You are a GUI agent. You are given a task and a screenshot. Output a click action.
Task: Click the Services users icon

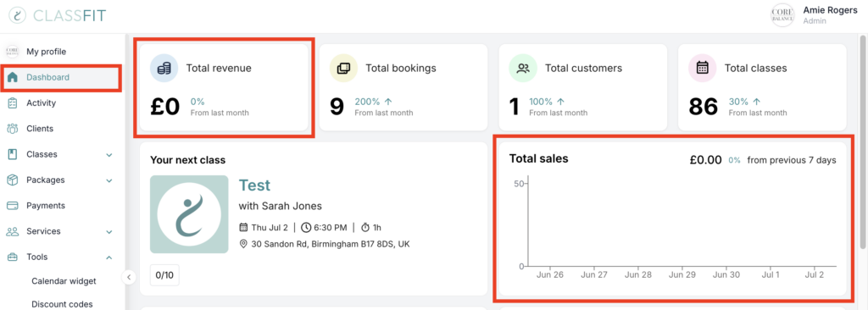(13, 231)
